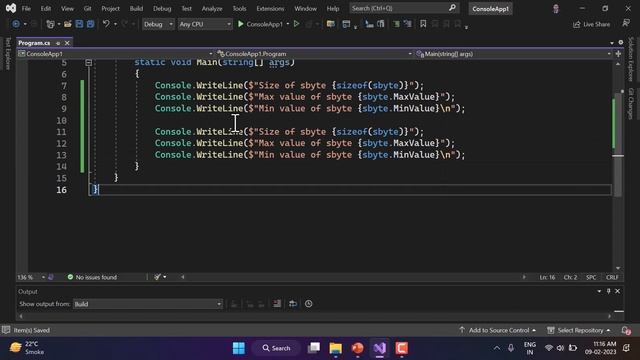This screenshot has width=640, height=360.
Task: Click the Ln: 16 line indicator
Action: tap(547, 277)
